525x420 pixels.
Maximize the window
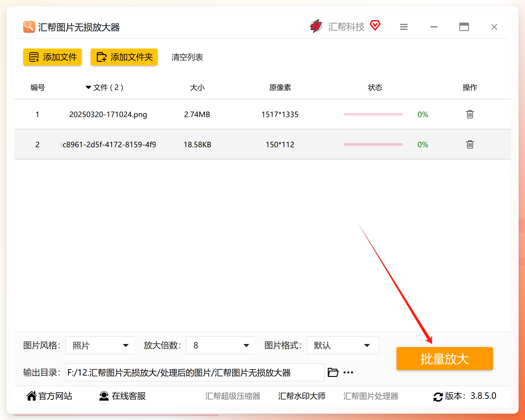464,27
